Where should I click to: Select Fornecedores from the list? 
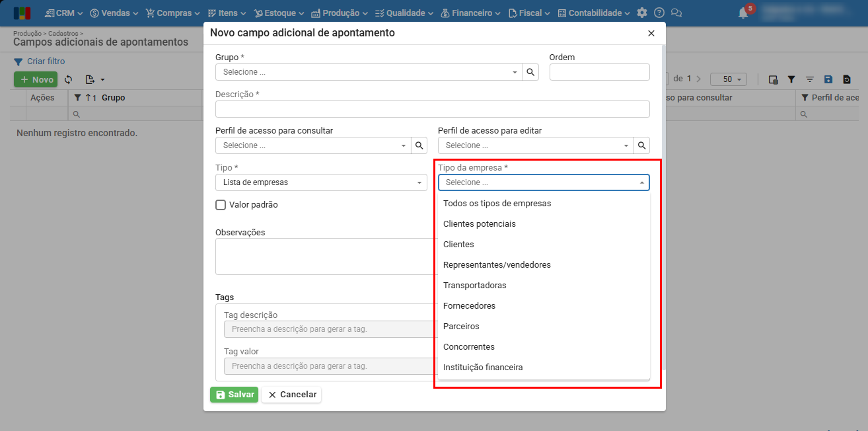tap(469, 306)
